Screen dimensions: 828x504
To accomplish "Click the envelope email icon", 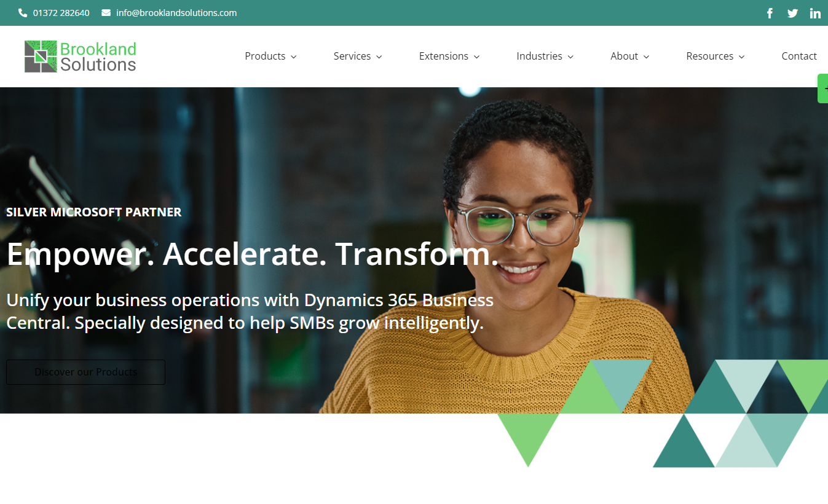I will pyautogui.click(x=106, y=13).
